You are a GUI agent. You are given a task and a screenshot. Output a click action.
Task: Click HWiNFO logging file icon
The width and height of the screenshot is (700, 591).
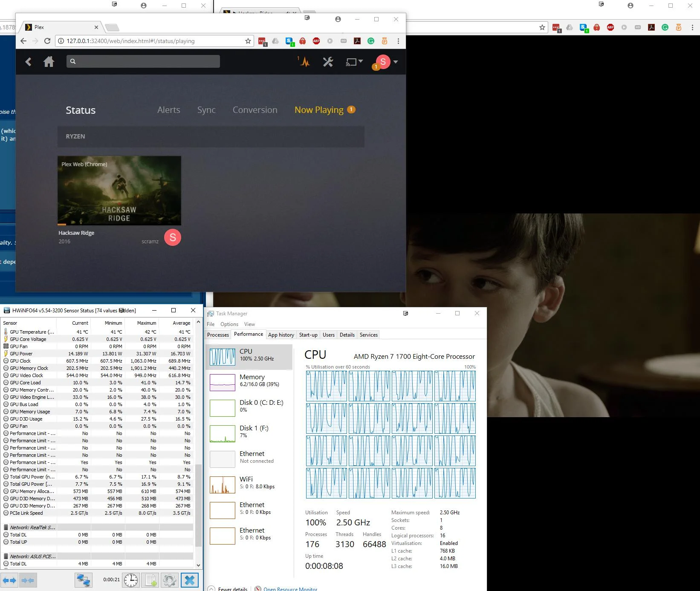(150, 580)
